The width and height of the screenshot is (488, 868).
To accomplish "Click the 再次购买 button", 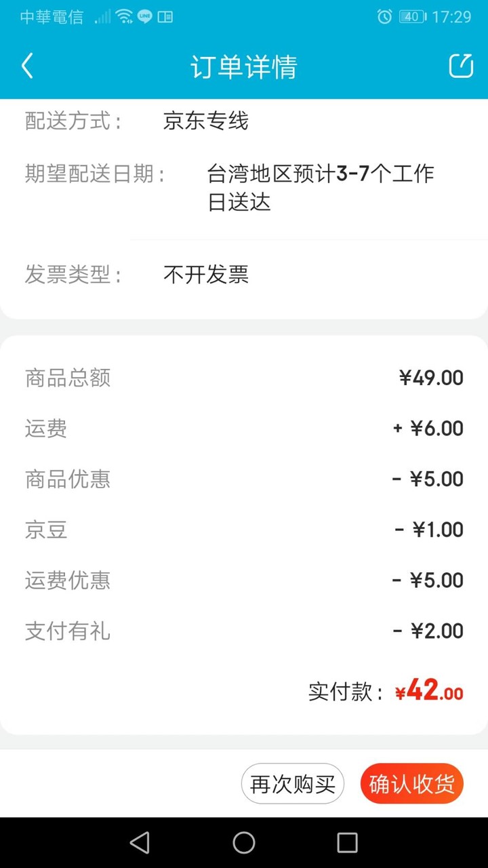I will (x=293, y=784).
